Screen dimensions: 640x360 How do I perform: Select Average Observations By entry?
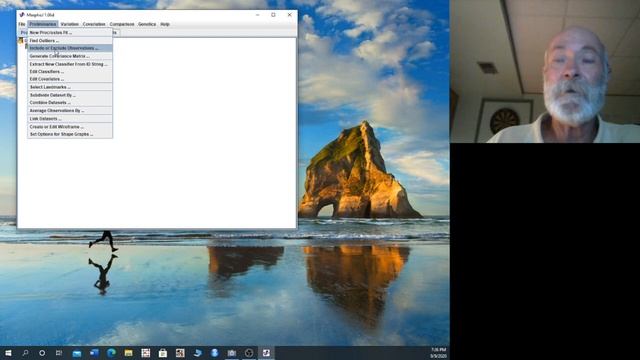(70, 111)
